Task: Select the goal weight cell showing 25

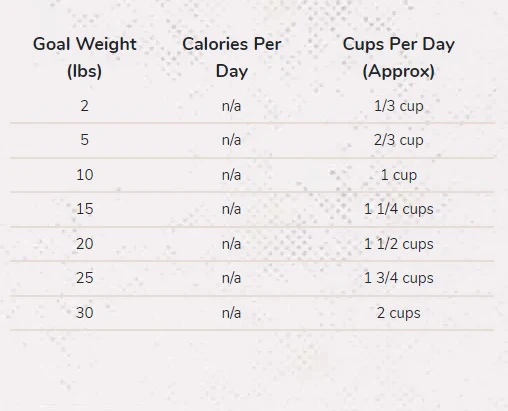Action: tap(85, 278)
